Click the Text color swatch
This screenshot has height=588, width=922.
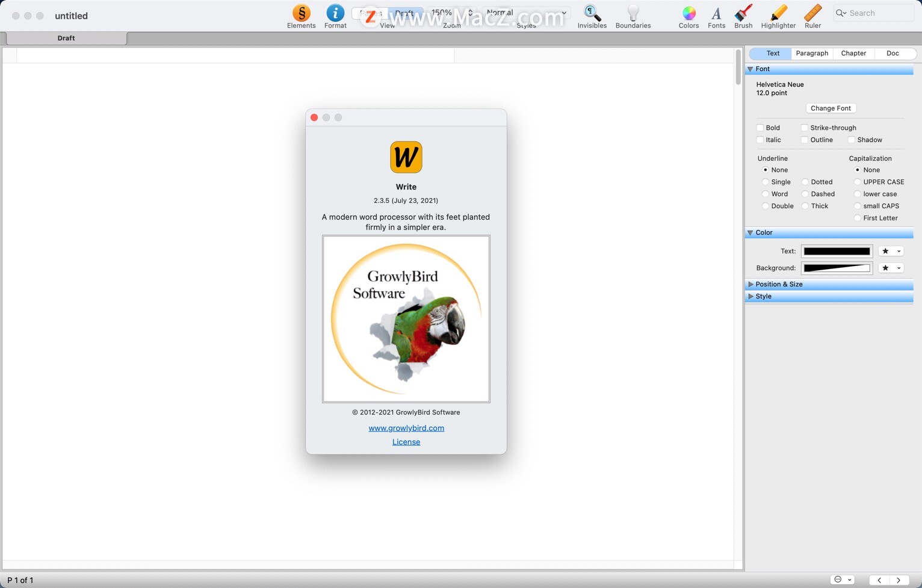coord(837,251)
